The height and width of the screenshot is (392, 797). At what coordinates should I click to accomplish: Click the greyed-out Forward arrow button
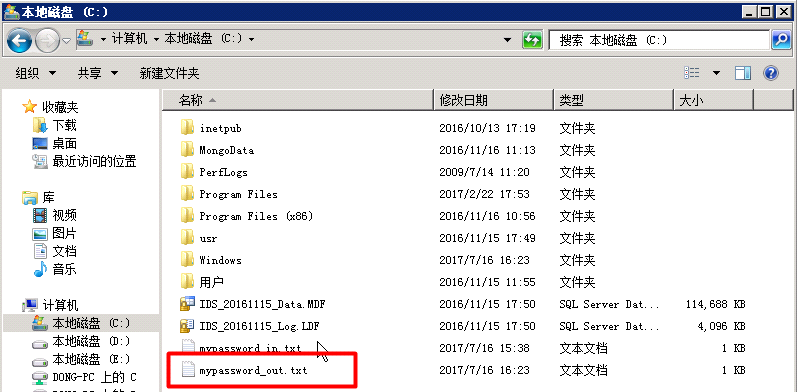[x=47, y=41]
